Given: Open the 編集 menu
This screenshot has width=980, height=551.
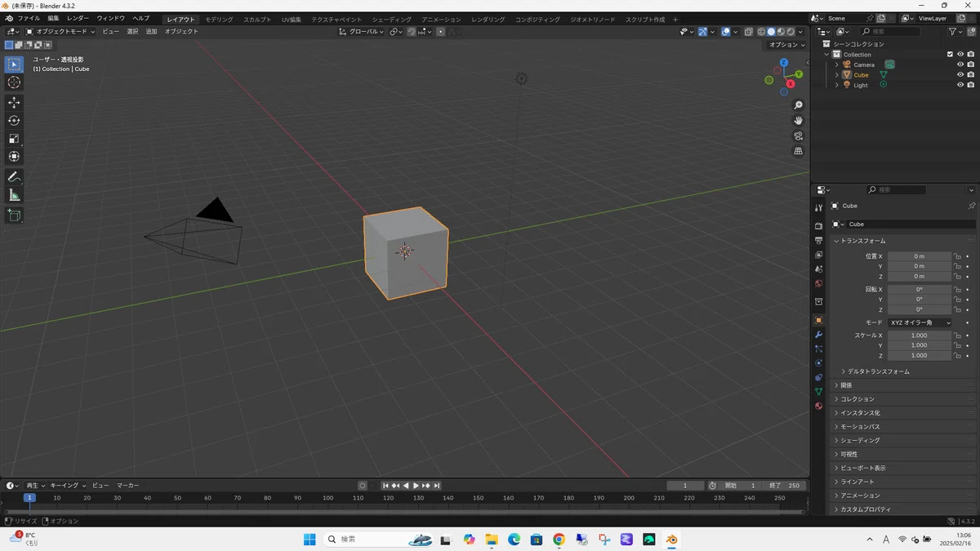Looking at the screenshot, I should click(x=53, y=18).
